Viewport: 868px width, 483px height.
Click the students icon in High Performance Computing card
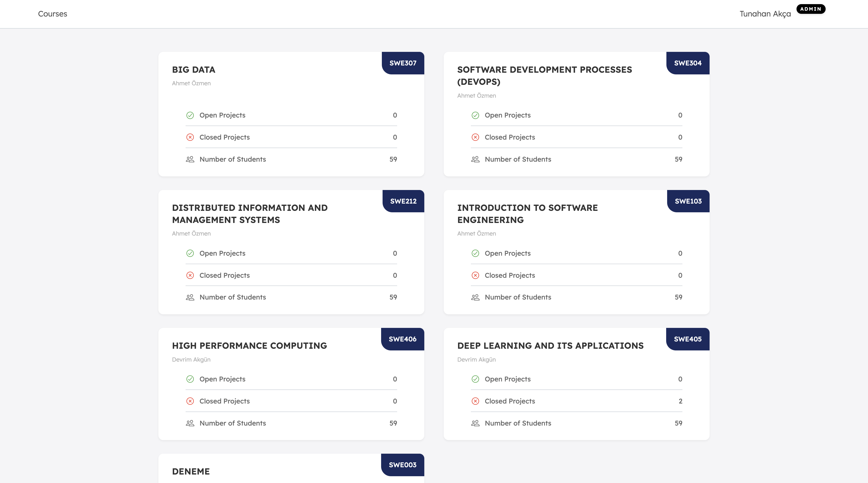tap(190, 423)
